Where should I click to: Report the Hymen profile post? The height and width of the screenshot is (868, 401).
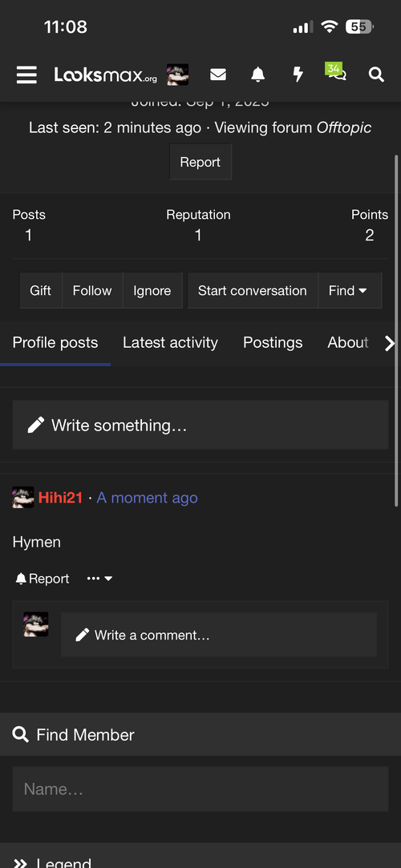(x=42, y=579)
